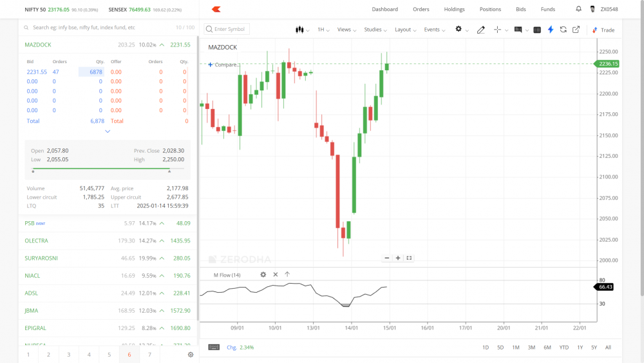644x363 pixels.
Task: Select SURYAROSNI watchlist row
Action: point(108,258)
